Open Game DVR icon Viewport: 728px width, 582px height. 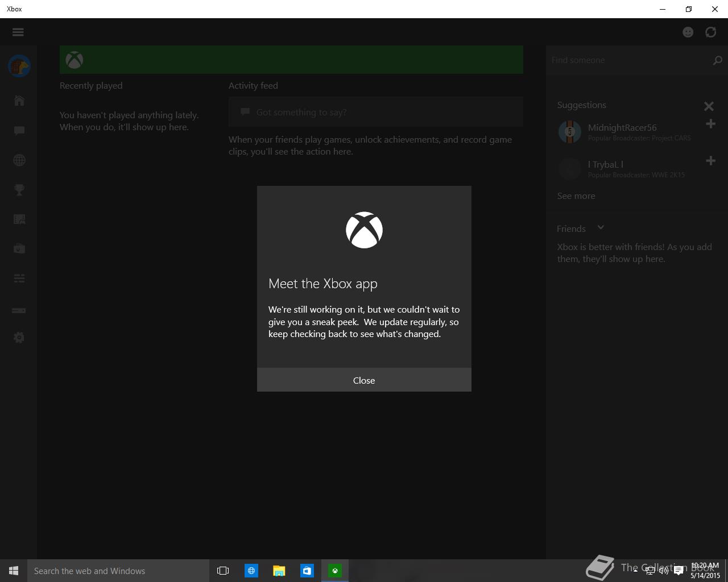point(19,219)
